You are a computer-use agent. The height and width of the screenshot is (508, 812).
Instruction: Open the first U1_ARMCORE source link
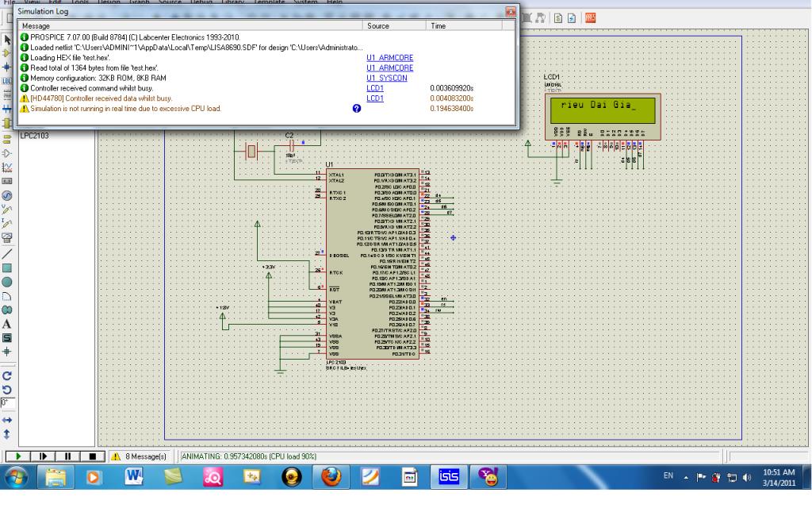coord(389,58)
